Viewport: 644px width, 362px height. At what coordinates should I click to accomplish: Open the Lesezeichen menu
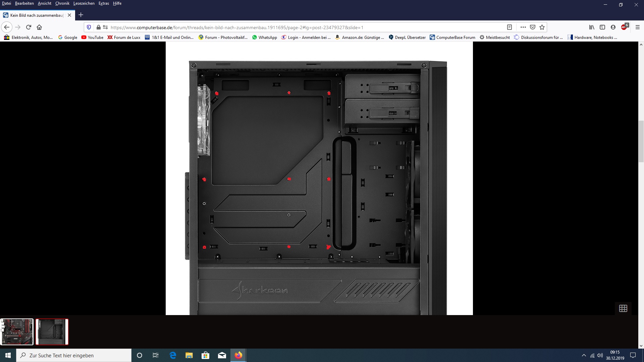(x=84, y=3)
